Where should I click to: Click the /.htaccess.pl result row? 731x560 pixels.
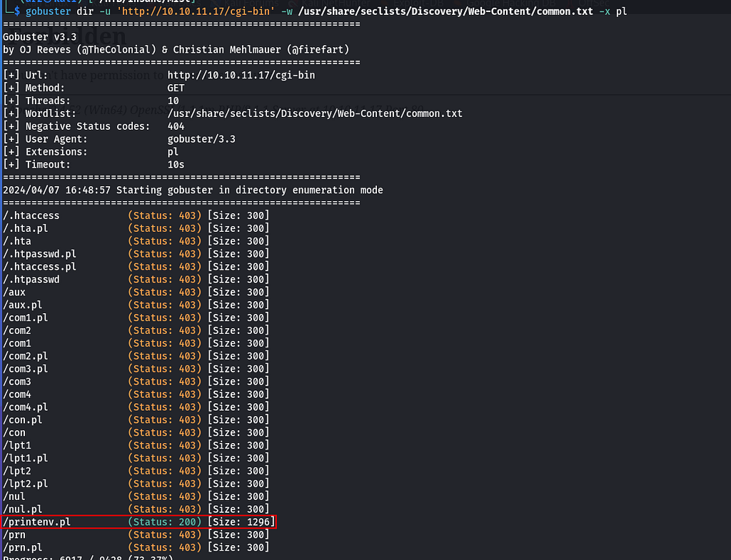[136, 267]
